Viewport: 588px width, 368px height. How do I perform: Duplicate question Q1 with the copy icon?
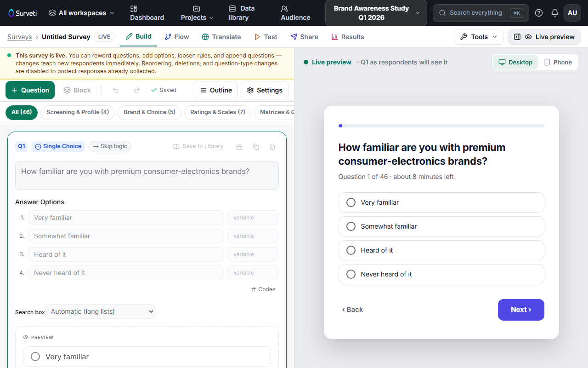tap(256, 147)
